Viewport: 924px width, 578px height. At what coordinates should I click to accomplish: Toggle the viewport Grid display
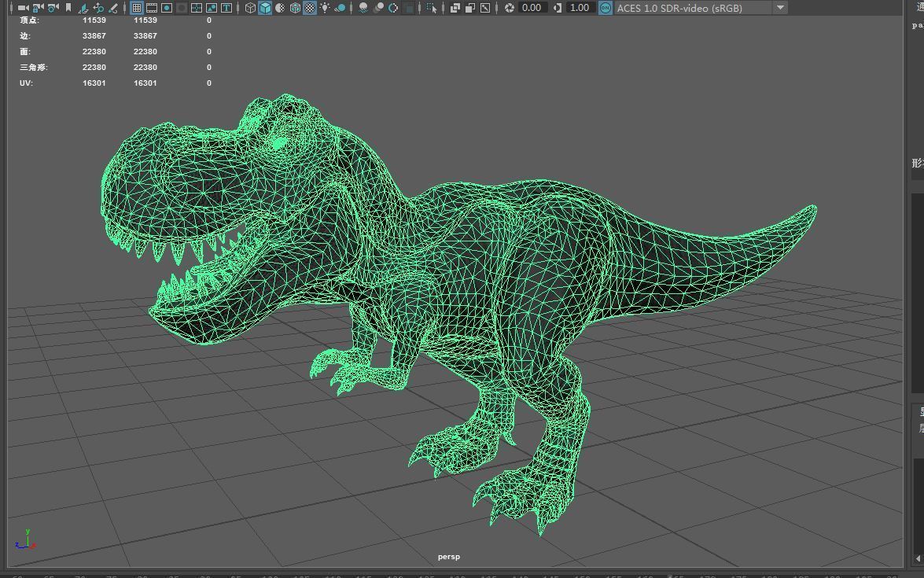coord(137,8)
